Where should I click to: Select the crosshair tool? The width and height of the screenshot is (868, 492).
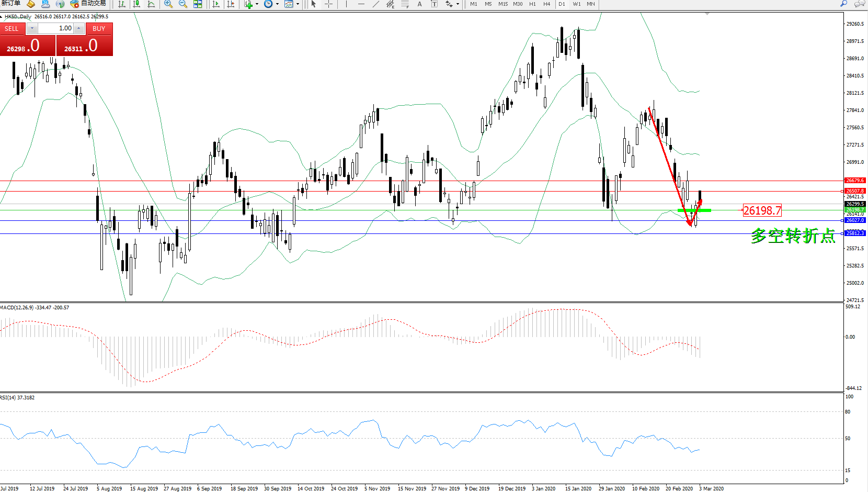[328, 4]
